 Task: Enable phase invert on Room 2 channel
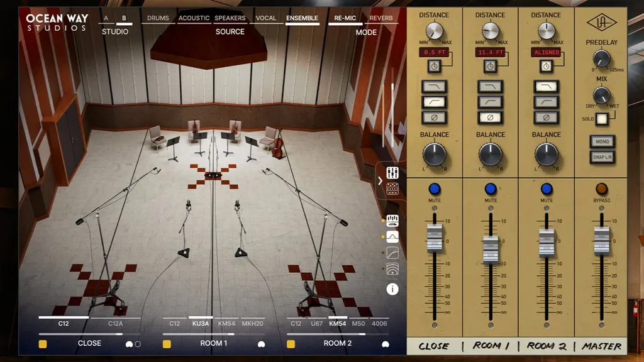point(546,118)
